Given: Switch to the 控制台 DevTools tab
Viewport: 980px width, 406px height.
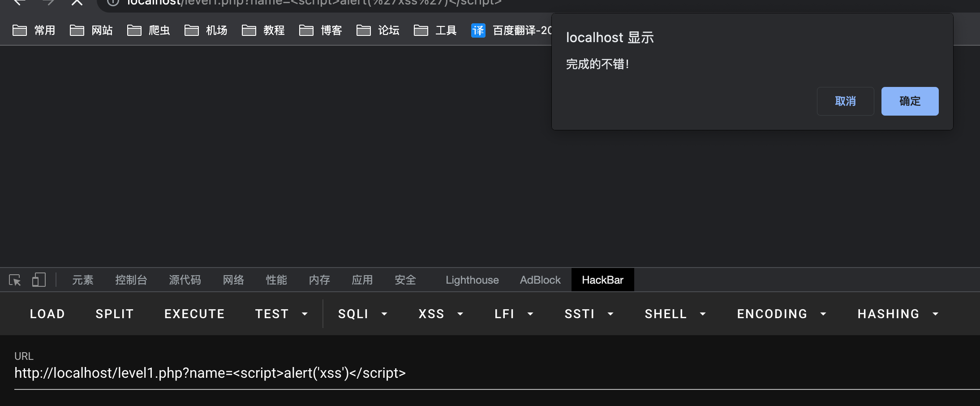Looking at the screenshot, I should (x=131, y=280).
